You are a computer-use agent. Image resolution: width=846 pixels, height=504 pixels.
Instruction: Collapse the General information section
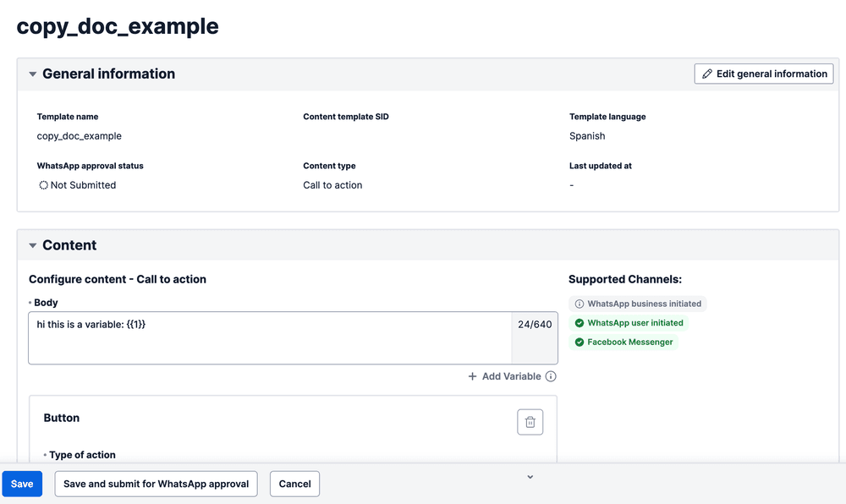pos(33,74)
